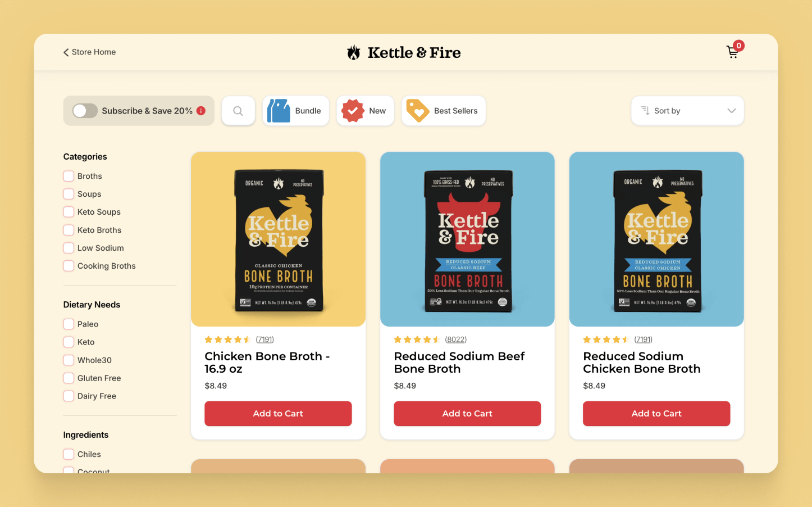The image size is (812, 507).
Task: Enable the Gluten Free dietary filter
Action: 69,378
